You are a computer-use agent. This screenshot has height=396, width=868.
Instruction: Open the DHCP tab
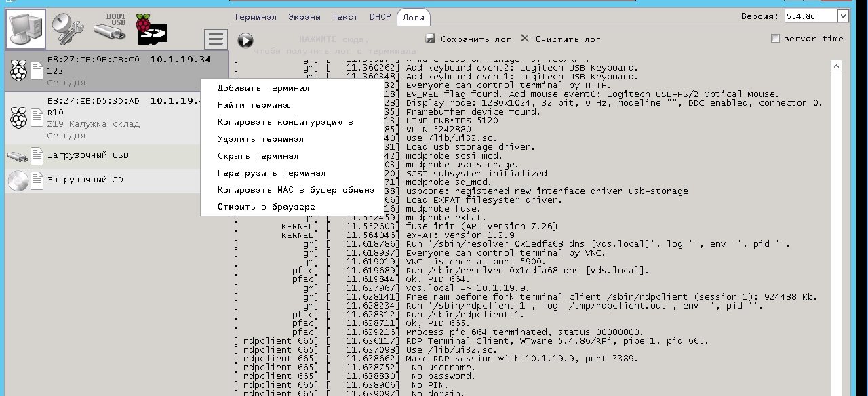click(380, 17)
